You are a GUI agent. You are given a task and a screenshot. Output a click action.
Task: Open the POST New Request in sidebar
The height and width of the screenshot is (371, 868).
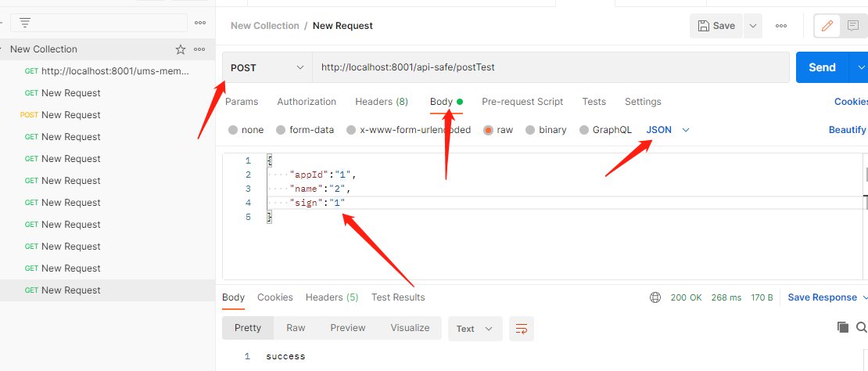70,115
